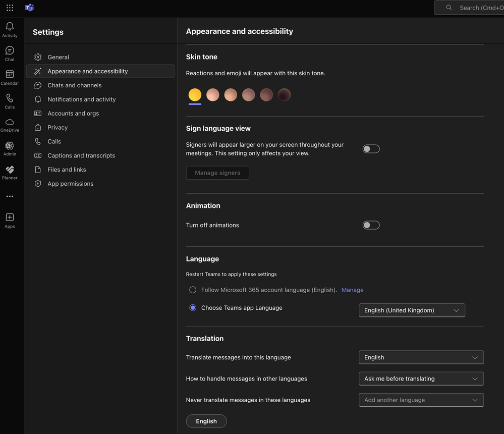Click the Manage signers button
This screenshot has width=504, height=434.
pyautogui.click(x=217, y=173)
